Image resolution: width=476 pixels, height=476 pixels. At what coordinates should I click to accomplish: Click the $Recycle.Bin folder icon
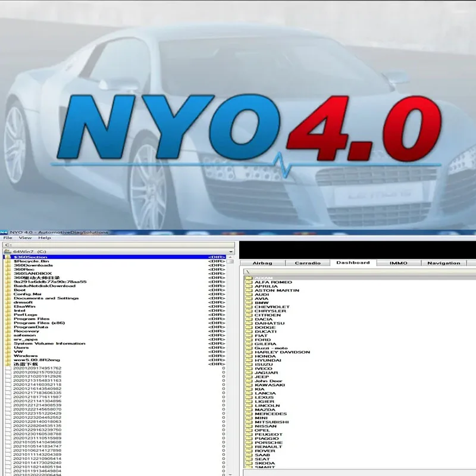8,261
